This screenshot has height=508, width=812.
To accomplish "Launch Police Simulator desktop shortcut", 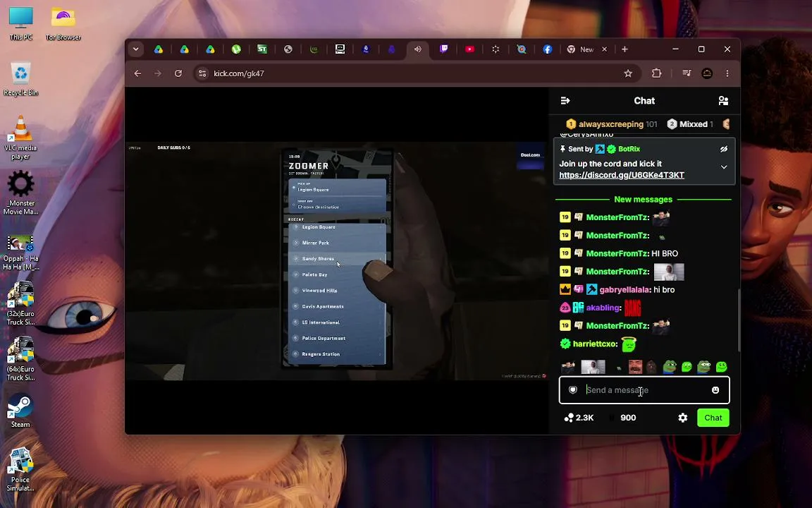I will pyautogui.click(x=20, y=470).
